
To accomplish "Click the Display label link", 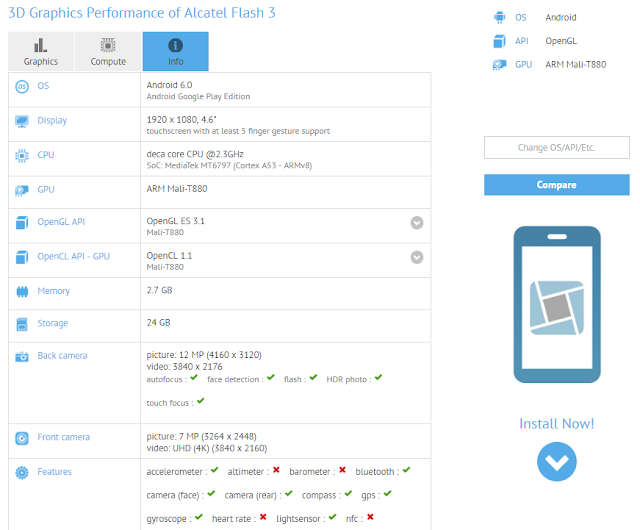I will pyautogui.click(x=52, y=120).
